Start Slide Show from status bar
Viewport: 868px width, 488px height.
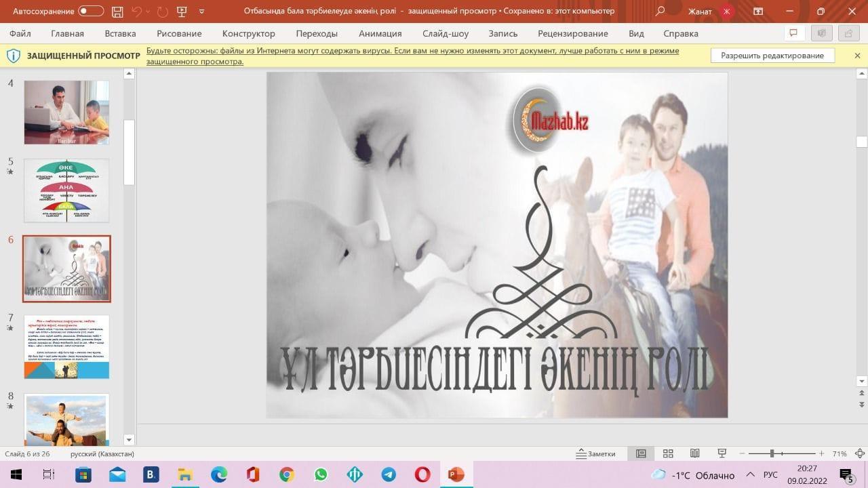click(x=722, y=453)
